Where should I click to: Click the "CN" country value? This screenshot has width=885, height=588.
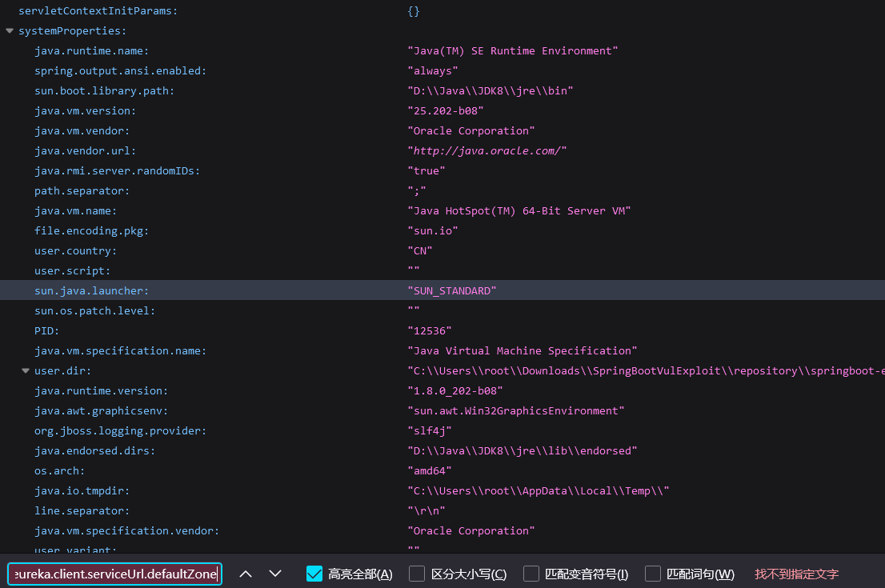click(420, 250)
